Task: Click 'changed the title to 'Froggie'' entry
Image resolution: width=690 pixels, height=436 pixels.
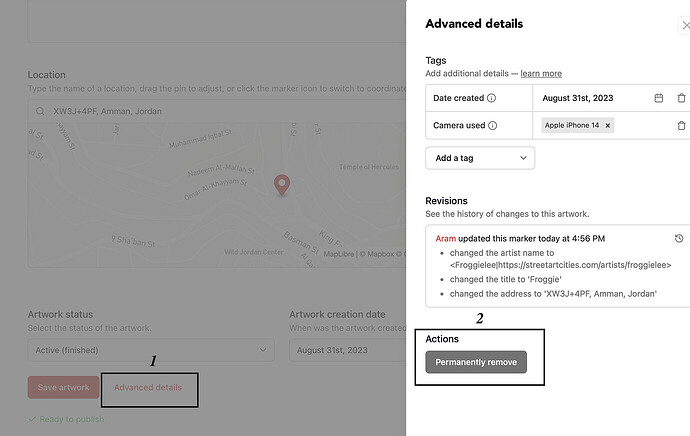Action: tap(506, 279)
